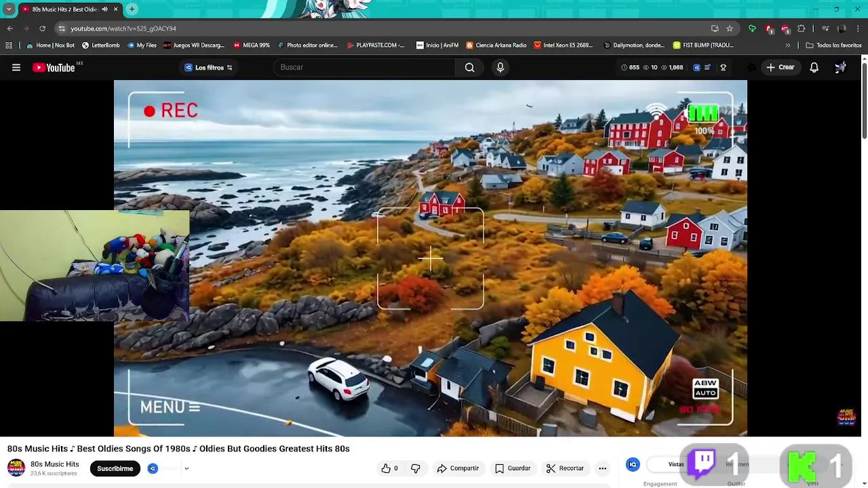
Task: Start voice search with the microphone
Action: 500,67
